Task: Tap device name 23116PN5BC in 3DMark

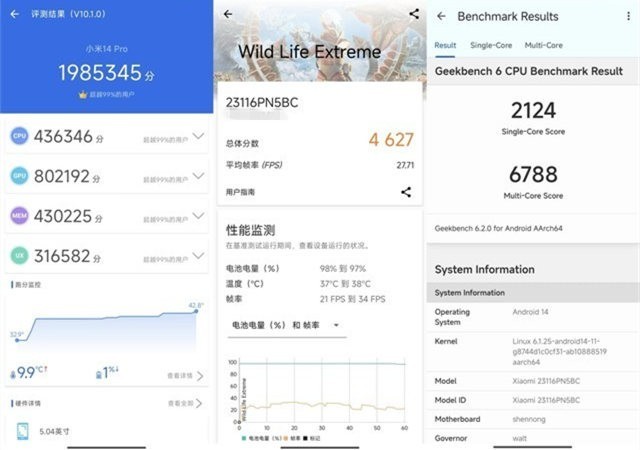Action: point(262,102)
